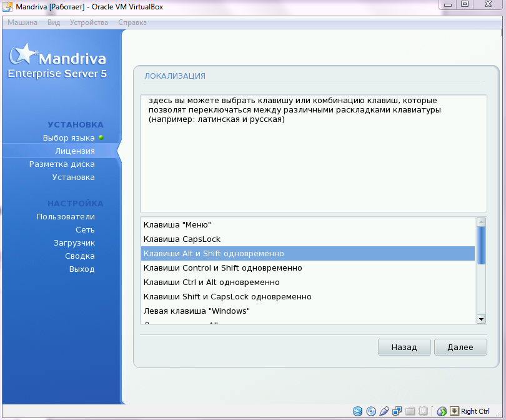Click Установка step in sidebar

(74, 177)
